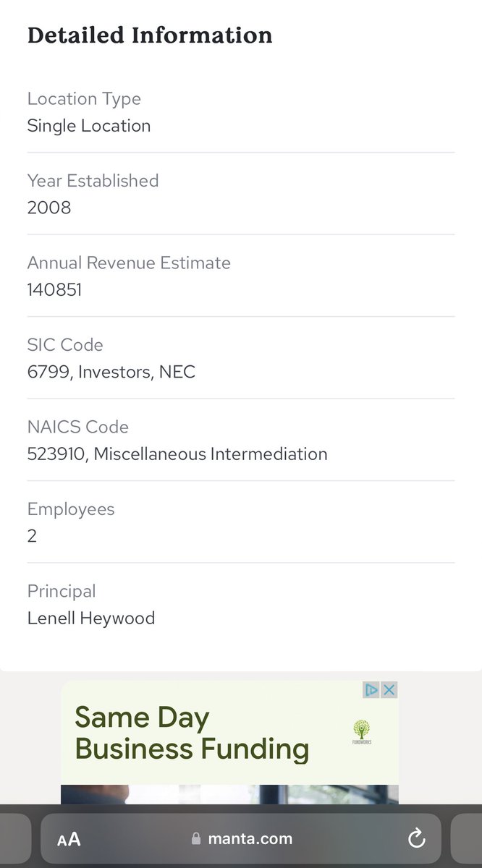Click the Detailed Information heading
482x868 pixels.
[x=150, y=35]
